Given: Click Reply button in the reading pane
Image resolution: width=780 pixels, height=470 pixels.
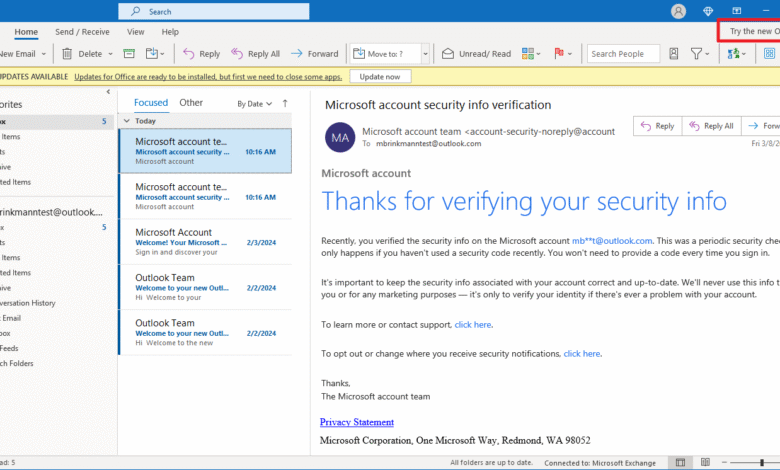Looking at the screenshot, I should point(658,126).
